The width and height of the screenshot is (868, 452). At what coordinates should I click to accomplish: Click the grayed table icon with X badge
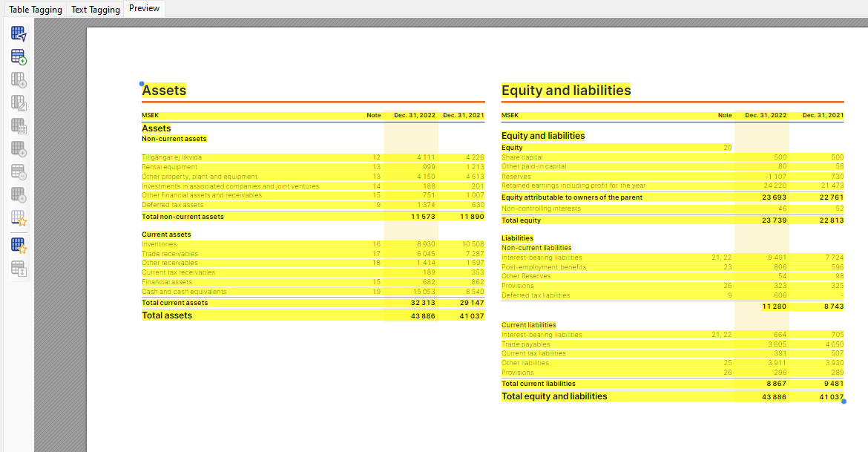[x=19, y=195]
